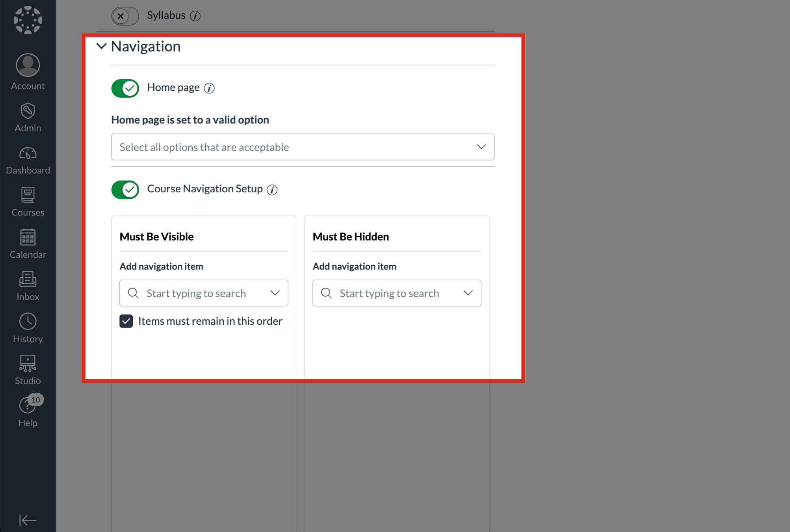The height and width of the screenshot is (532, 790).
Task: Select the Admin icon in the sidebar
Action: tap(28, 116)
